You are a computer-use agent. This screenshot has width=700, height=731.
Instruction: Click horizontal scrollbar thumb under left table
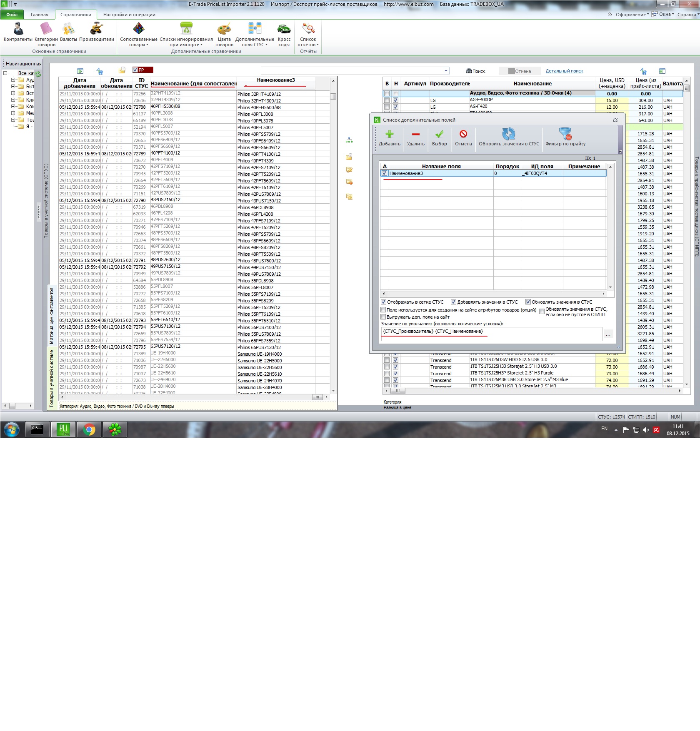coord(317,397)
